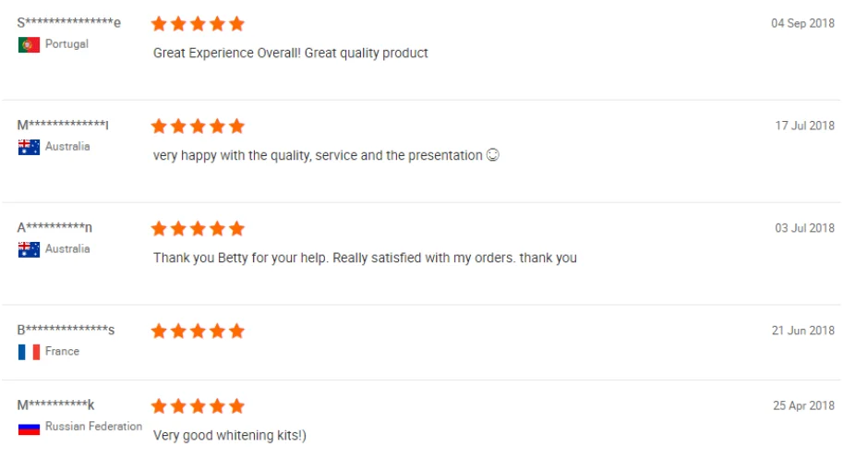Click the Russian Federation flag icon

coord(29,428)
